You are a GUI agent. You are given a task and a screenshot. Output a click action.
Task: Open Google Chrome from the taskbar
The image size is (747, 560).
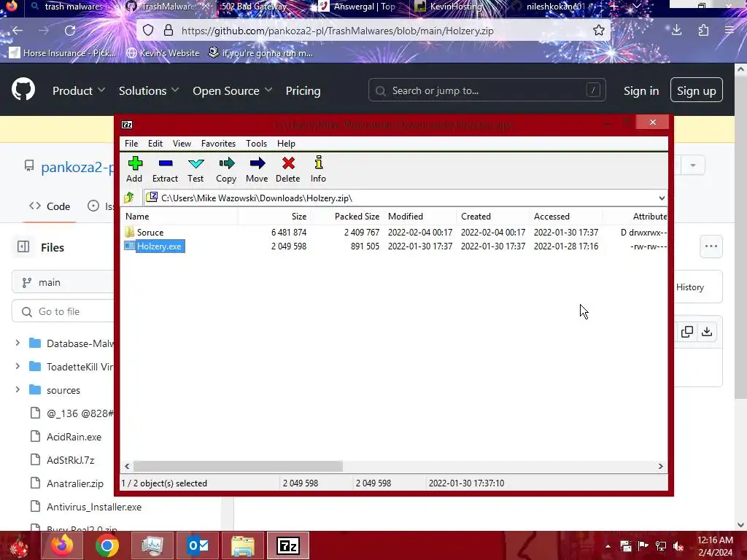tap(107, 545)
